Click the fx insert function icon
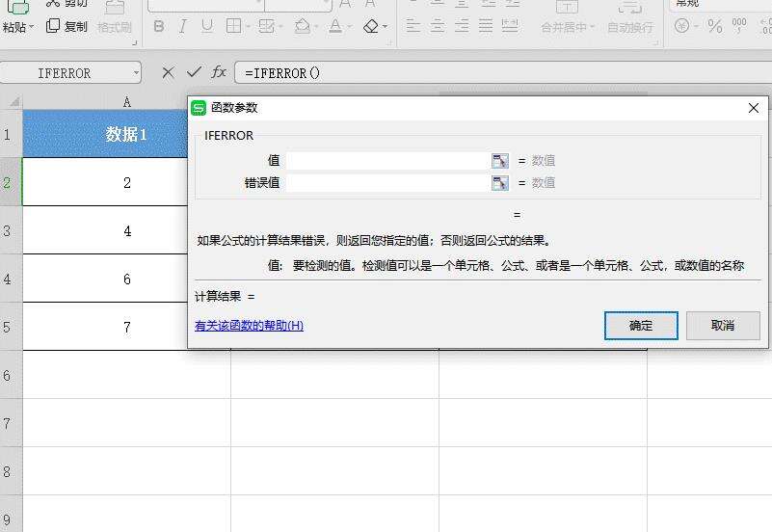772x532 pixels. coord(219,73)
